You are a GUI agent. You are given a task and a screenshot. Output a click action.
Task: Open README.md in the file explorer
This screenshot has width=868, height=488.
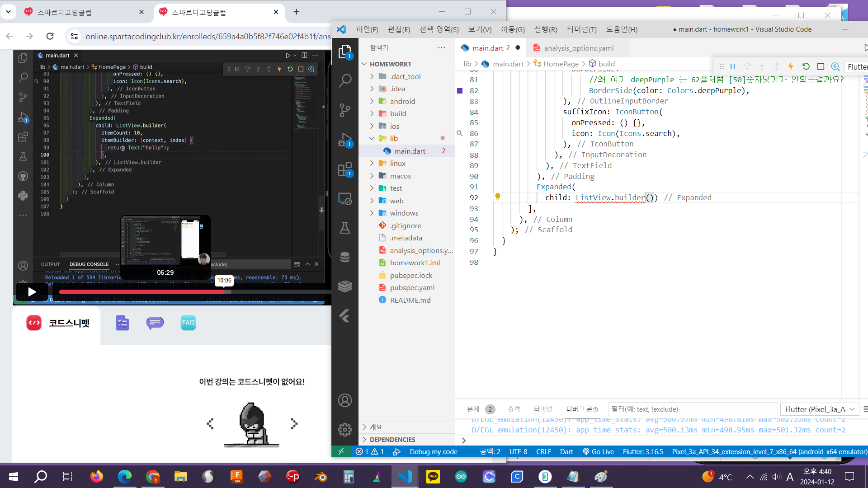point(410,300)
